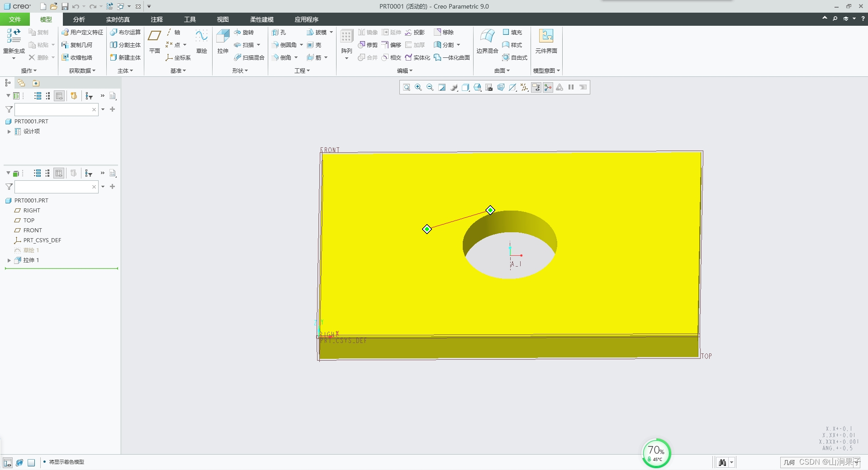Expand the 设计项 tree node
The height and width of the screenshot is (470, 868).
point(9,132)
